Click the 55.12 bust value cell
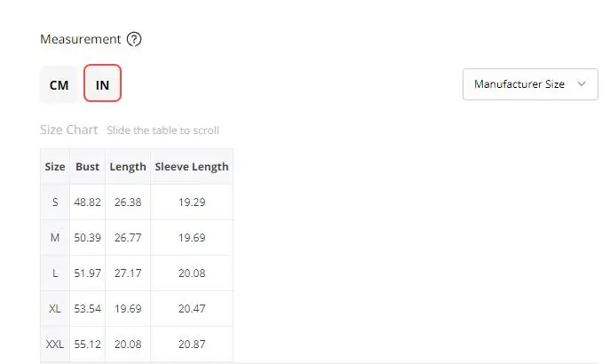 coord(88,344)
